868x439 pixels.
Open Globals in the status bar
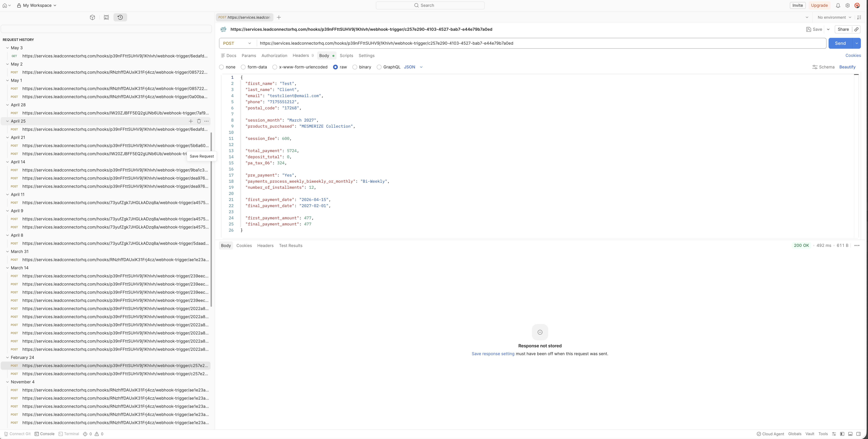click(x=795, y=434)
